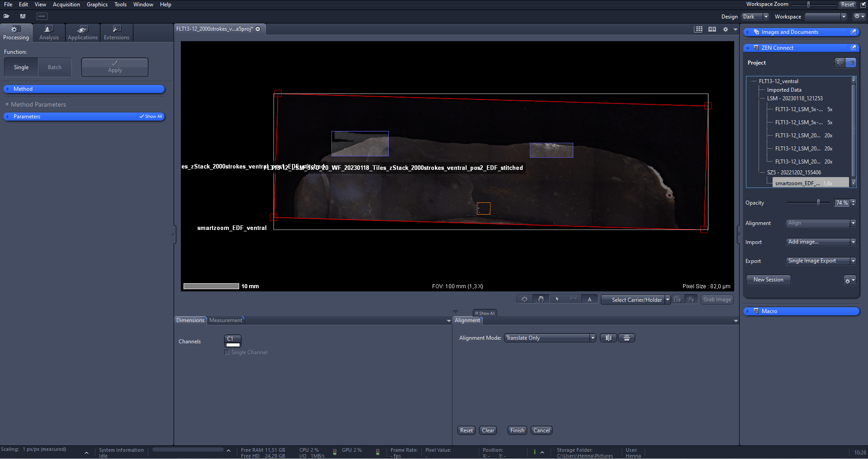The width and height of the screenshot is (868, 459).
Task: Close the FLT13-12_2000strokes document tab
Action: (x=258, y=29)
